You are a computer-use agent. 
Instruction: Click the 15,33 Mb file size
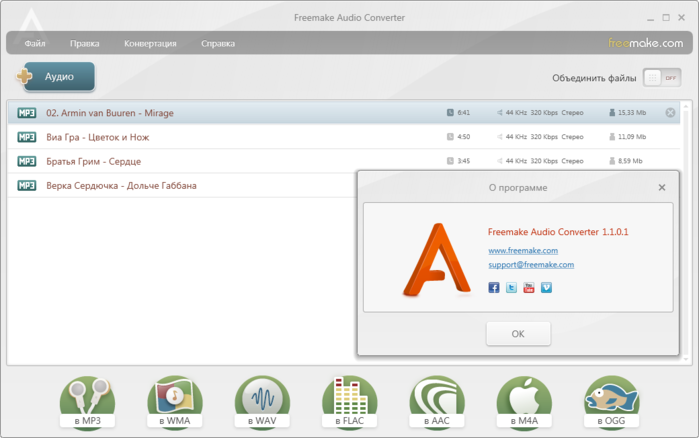[632, 113]
